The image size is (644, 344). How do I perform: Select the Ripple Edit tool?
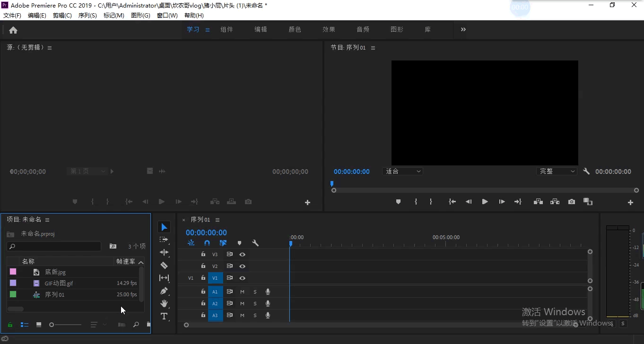pyautogui.click(x=164, y=252)
